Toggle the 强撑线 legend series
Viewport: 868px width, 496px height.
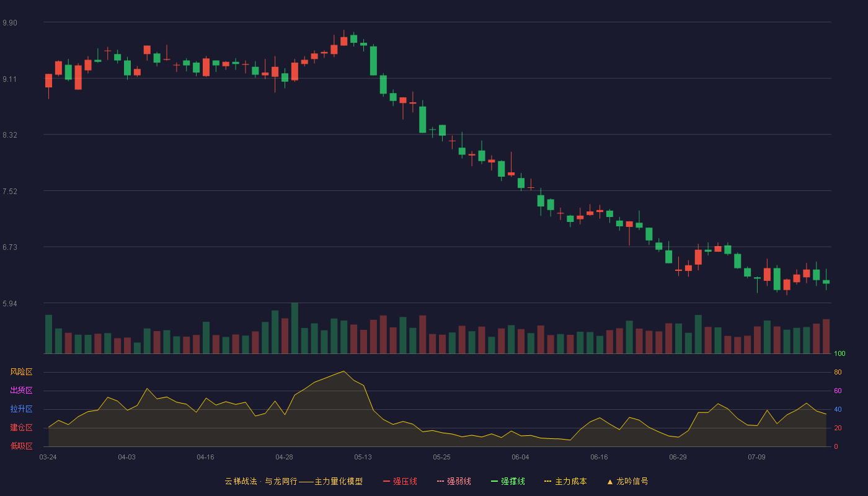(x=508, y=481)
